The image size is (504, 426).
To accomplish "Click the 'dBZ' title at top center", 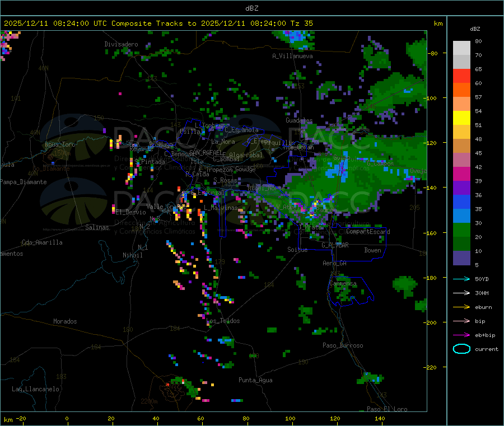I will (251, 8).
